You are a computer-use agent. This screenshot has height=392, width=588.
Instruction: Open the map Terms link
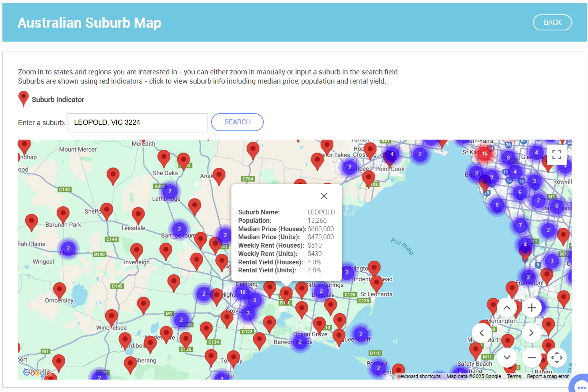514,376
